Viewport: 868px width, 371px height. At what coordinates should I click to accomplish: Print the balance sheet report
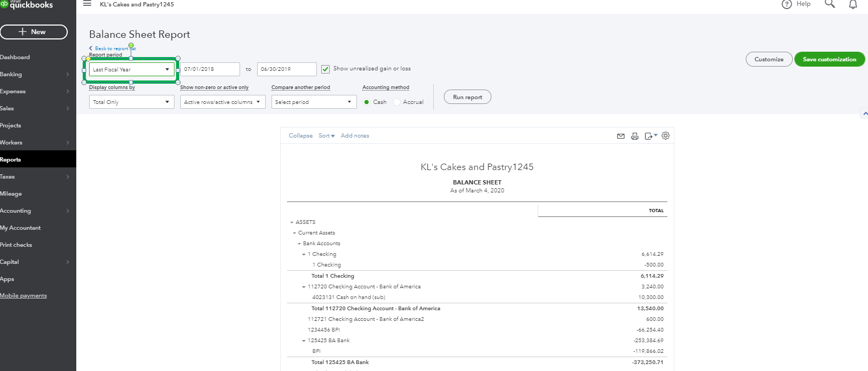[634, 136]
